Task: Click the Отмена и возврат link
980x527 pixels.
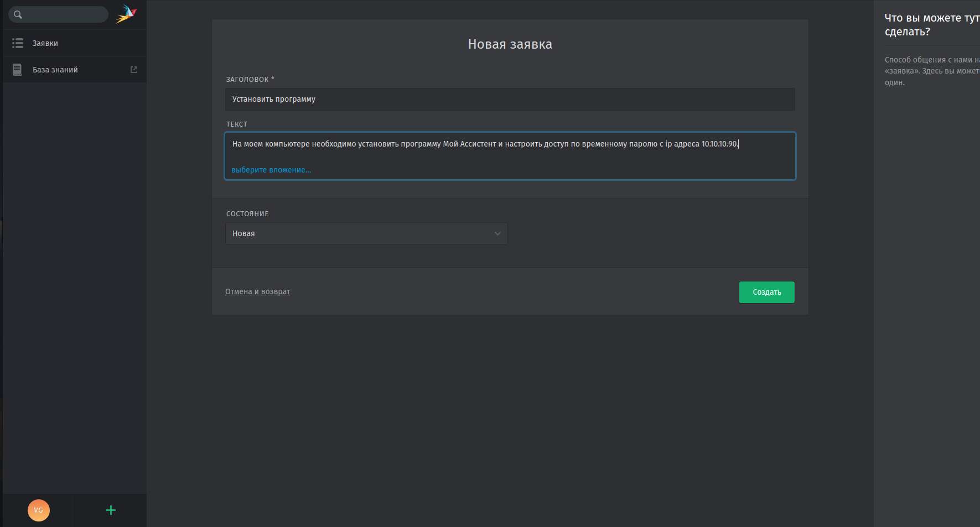Action: [x=257, y=291]
